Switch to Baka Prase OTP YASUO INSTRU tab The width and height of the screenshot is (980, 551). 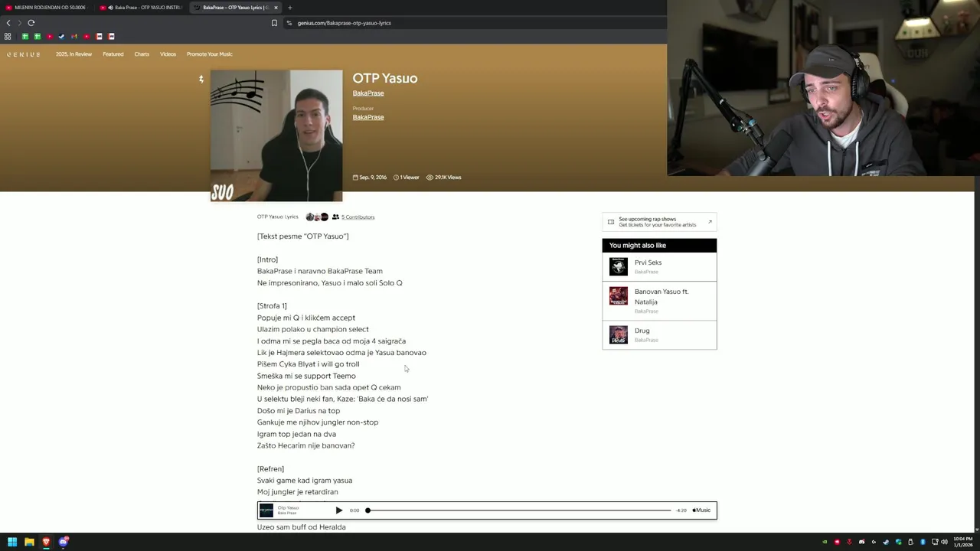[x=142, y=8]
